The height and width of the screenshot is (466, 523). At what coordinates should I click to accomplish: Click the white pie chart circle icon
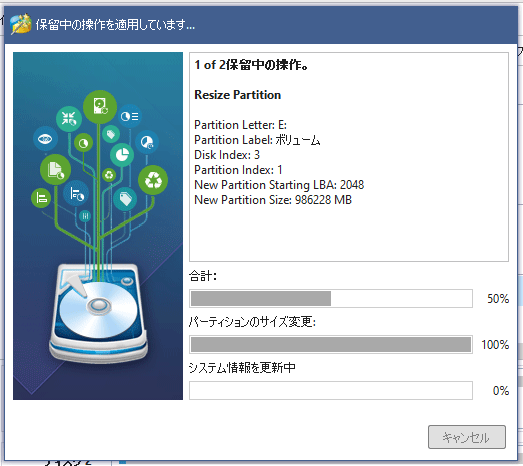tap(122, 155)
